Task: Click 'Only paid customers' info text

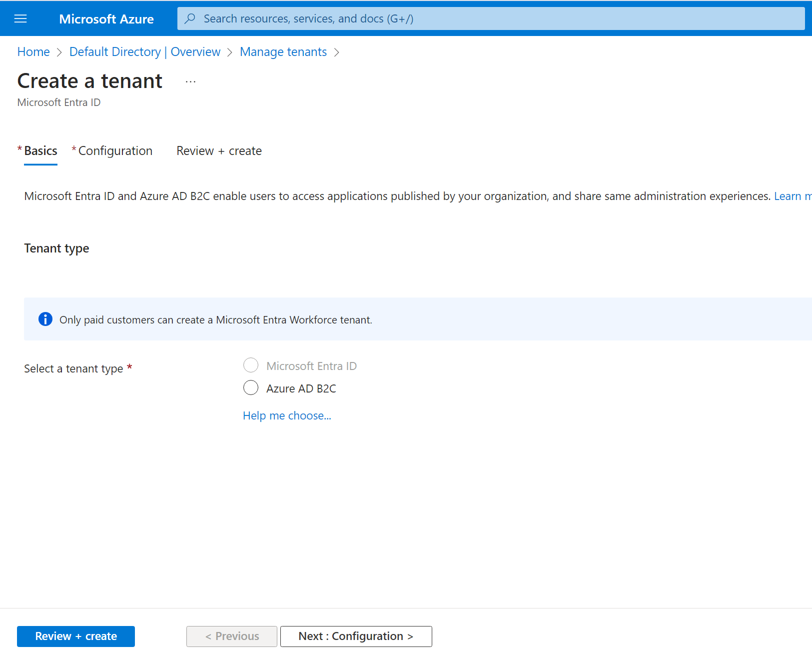Action: pos(216,320)
